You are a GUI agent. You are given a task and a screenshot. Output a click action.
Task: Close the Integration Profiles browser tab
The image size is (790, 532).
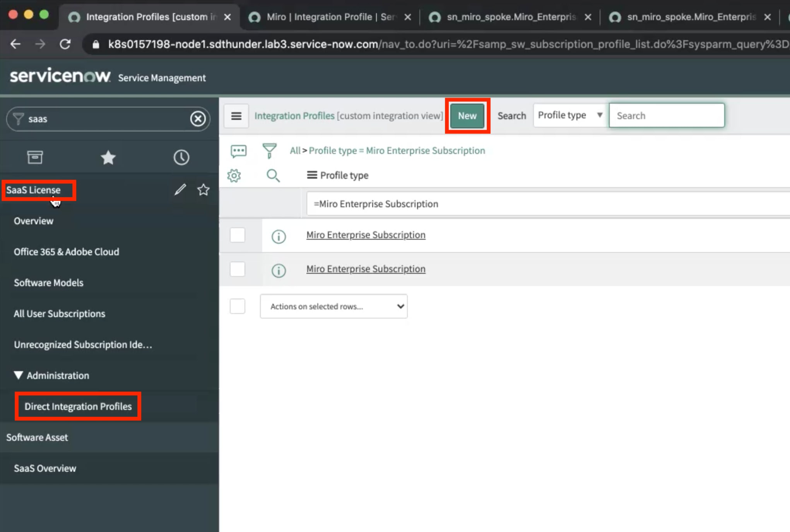pyautogui.click(x=227, y=17)
